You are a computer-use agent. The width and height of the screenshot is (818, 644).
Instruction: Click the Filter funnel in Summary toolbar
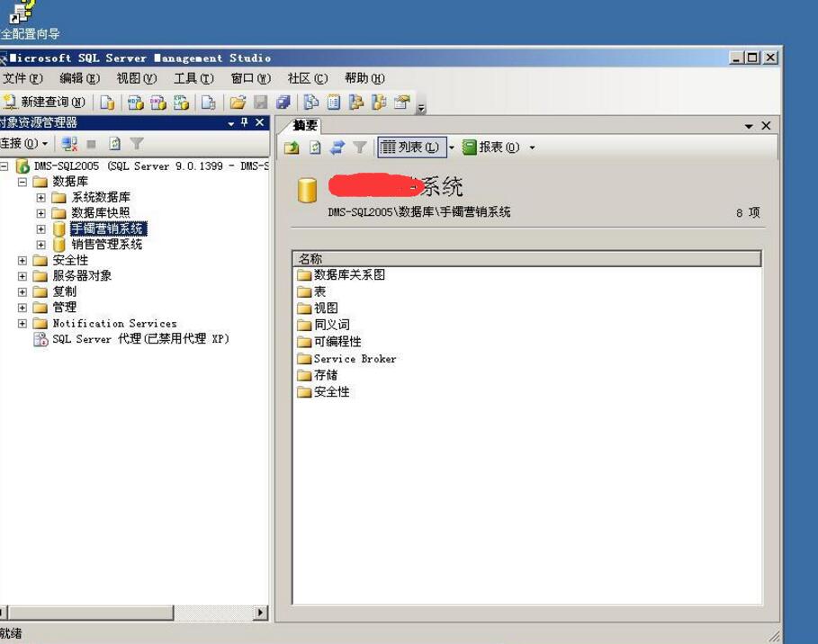coord(359,148)
